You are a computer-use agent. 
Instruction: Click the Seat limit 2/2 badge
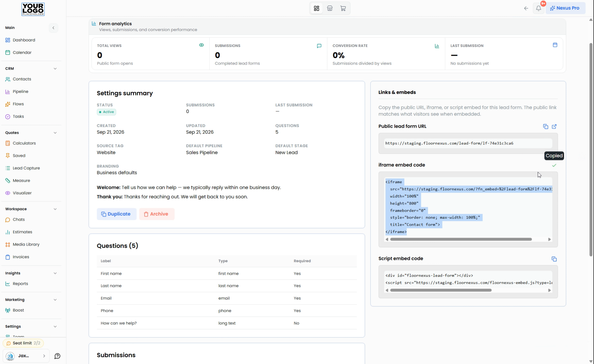pyautogui.click(x=23, y=343)
